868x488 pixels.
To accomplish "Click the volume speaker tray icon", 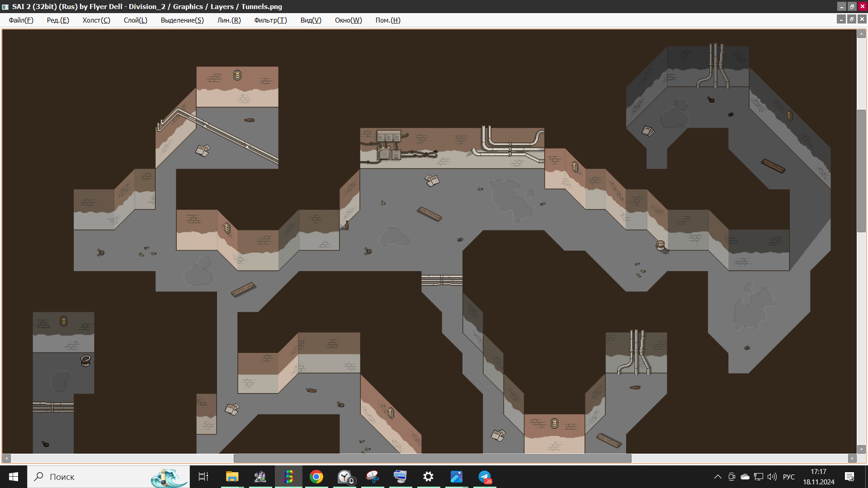I will coord(772,477).
